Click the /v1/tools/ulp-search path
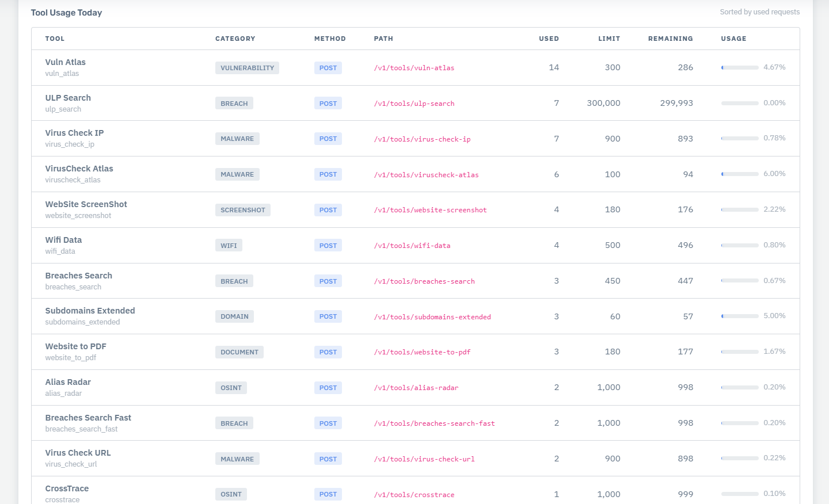Viewport: 829px width, 504px height. 414,104
